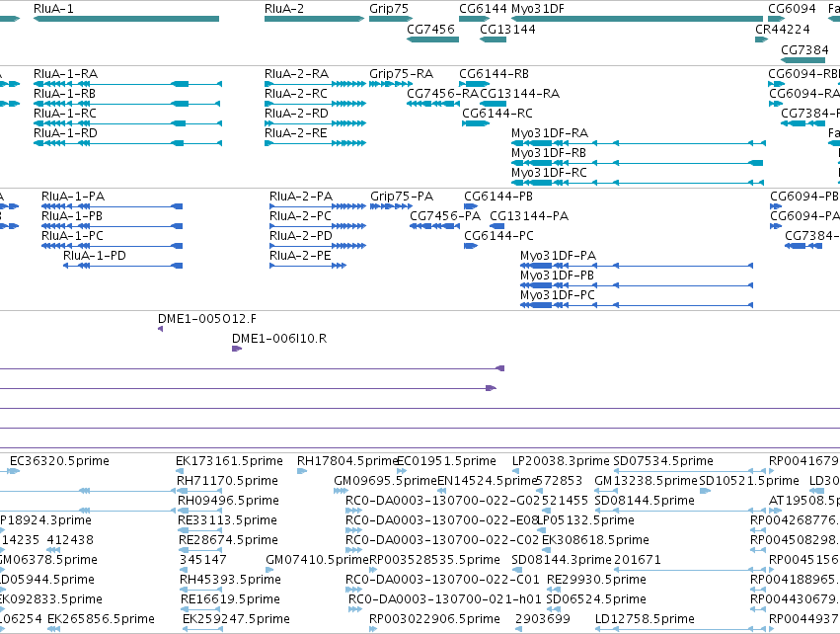Screen dimensions: 840x634
Task: Select the RluA-1 gene bar
Action: pyautogui.click(x=126, y=19)
